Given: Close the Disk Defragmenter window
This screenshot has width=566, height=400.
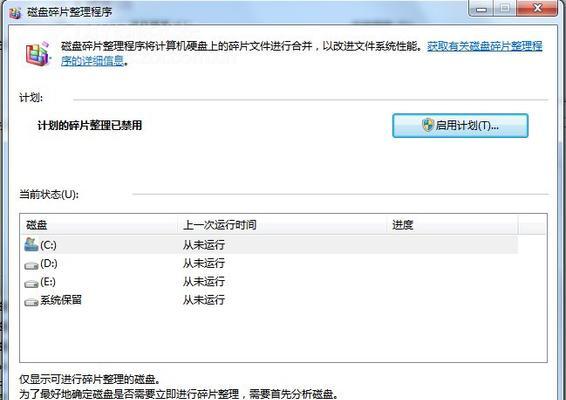Looking at the screenshot, I should (537, 8).
